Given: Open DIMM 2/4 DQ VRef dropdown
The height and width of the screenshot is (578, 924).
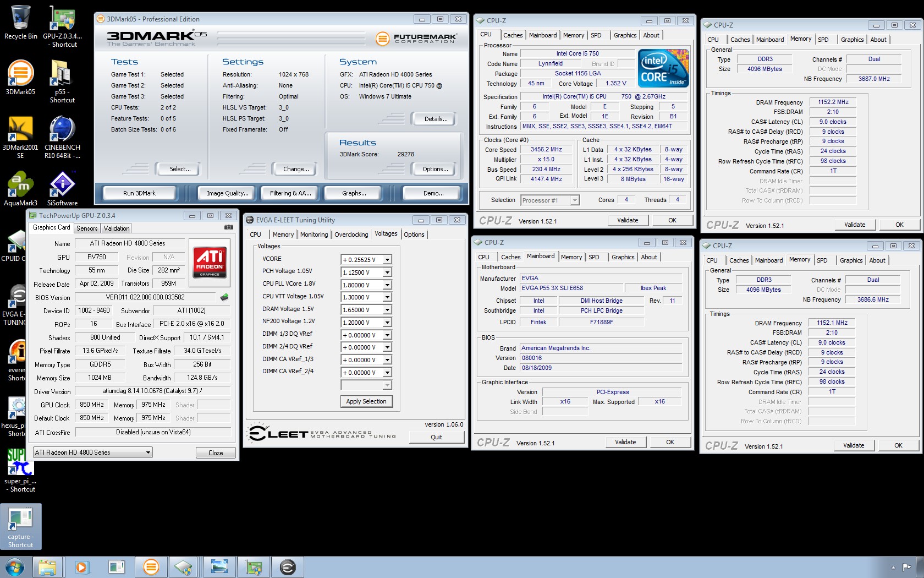Looking at the screenshot, I should tap(387, 347).
